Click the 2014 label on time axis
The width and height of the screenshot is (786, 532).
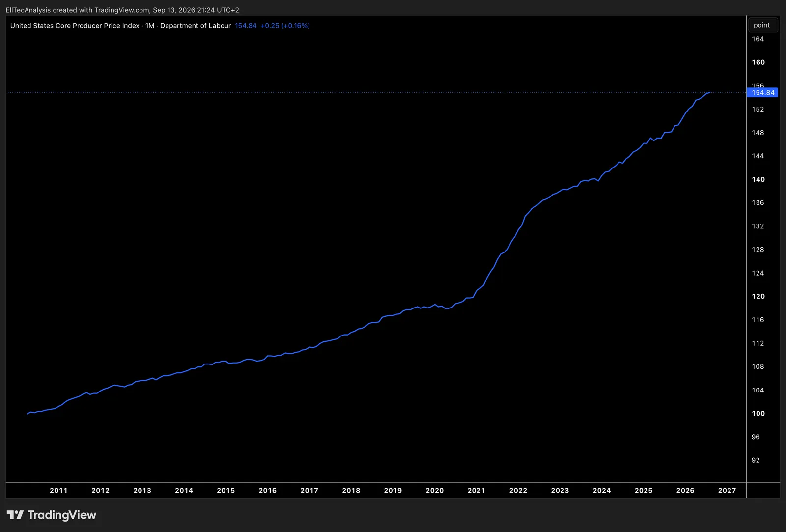tap(184, 490)
